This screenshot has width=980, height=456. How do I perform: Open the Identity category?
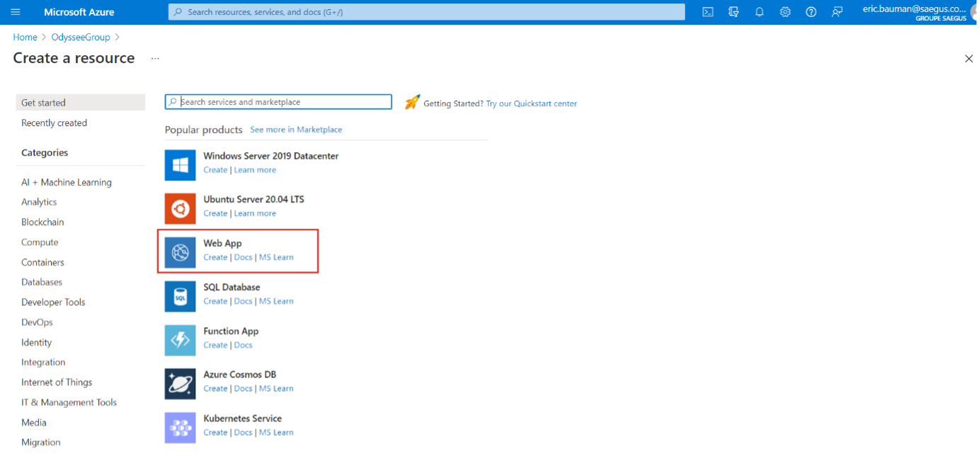click(37, 342)
